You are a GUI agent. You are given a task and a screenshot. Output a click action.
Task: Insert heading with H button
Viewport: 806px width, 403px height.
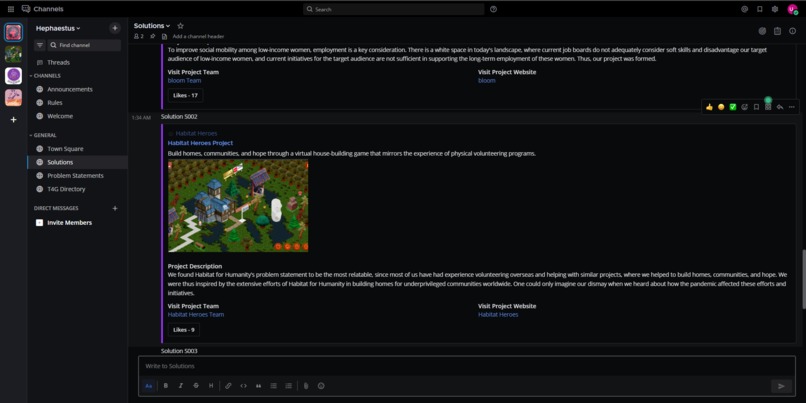pyautogui.click(x=211, y=386)
